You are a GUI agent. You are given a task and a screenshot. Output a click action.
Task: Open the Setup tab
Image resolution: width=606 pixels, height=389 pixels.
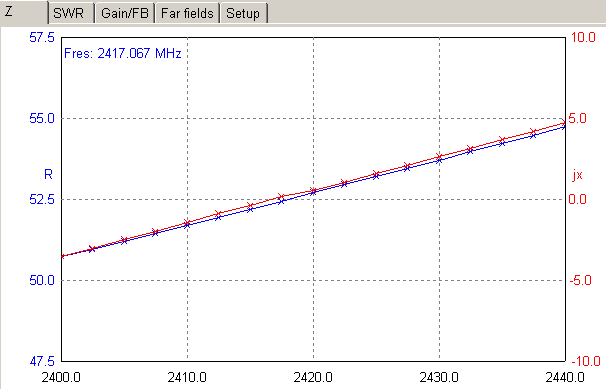coord(243,13)
